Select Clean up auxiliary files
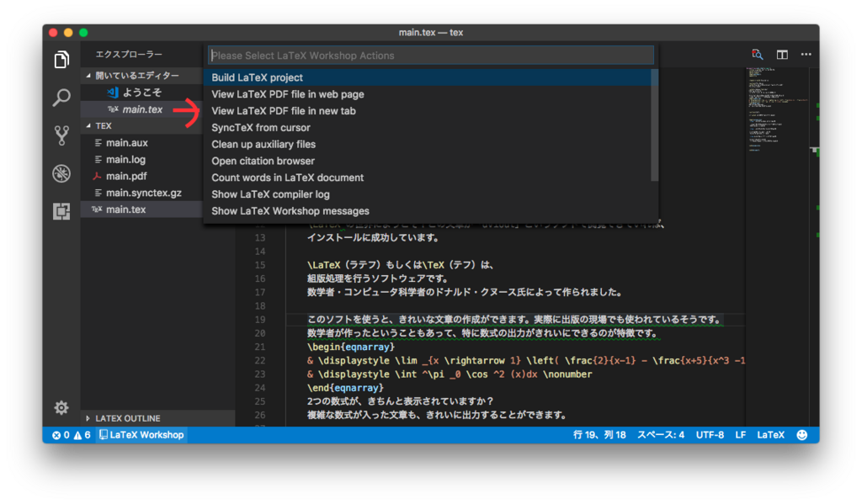This screenshot has height=504, width=862. 427,144
